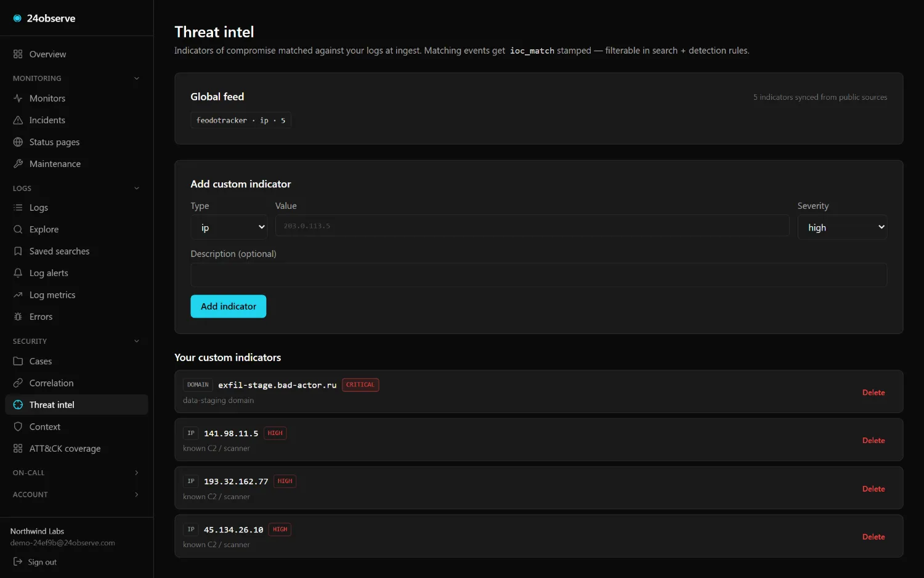
Task: Click the ioc_match code text
Action: pyautogui.click(x=532, y=51)
